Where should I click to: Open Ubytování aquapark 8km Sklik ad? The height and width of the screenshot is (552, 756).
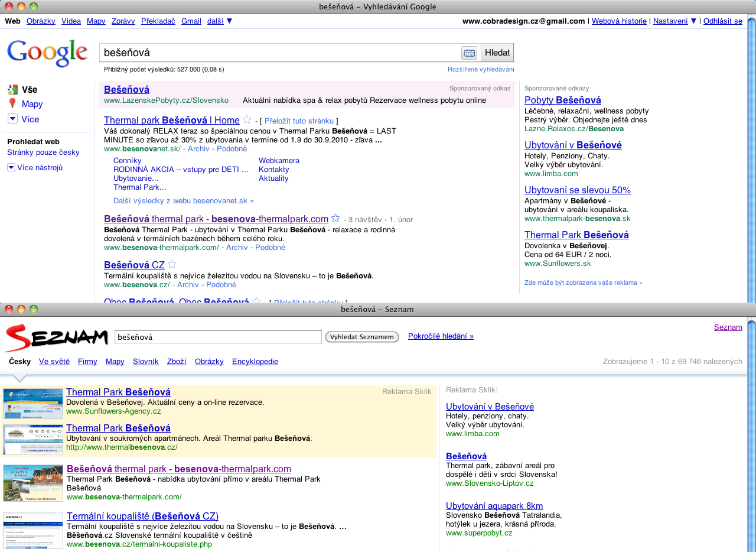(494, 505)
